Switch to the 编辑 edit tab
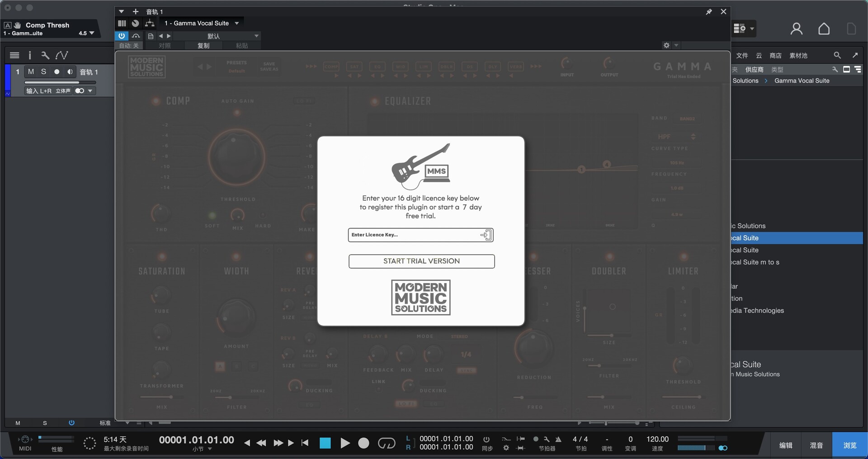868x459 pixels. pos(786,445)
